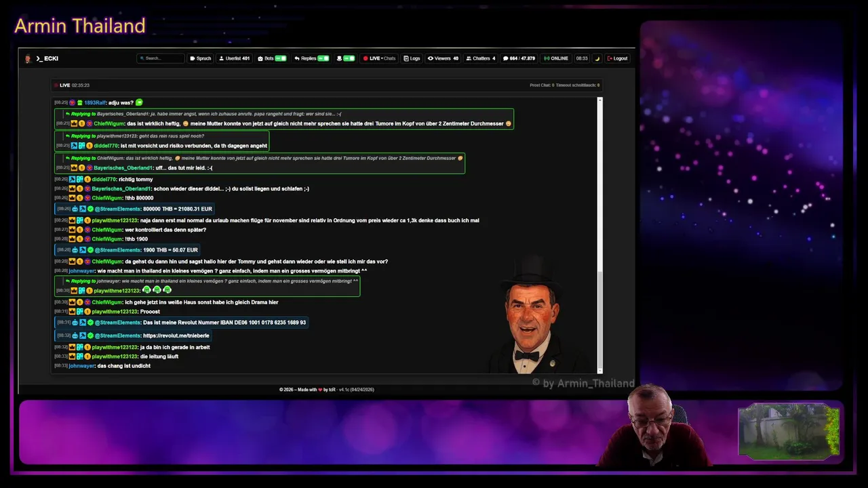The image size is (868, 488).
Task: Click the ECKI logo in header
Action: coord(42,58)
